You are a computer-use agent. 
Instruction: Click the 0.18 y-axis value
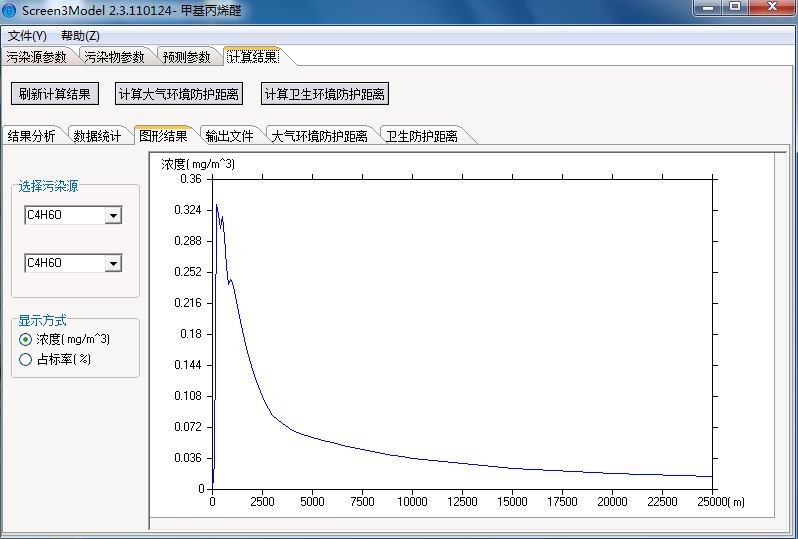[x=191, y=334]
